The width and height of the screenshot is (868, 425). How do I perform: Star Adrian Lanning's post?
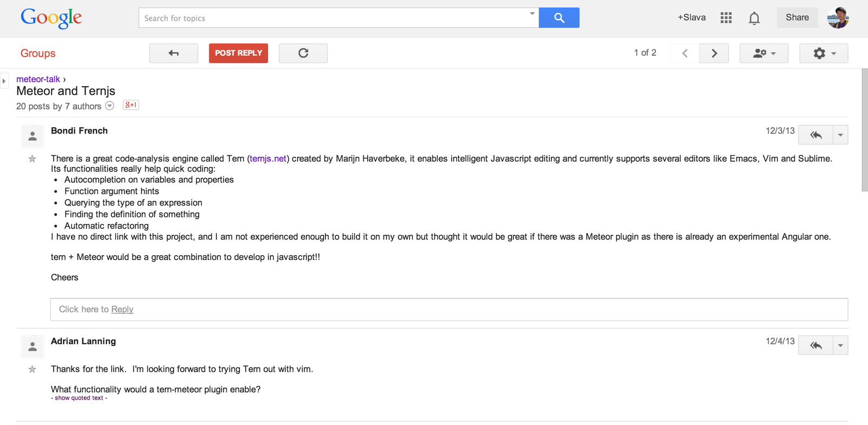tap(33, 370)
